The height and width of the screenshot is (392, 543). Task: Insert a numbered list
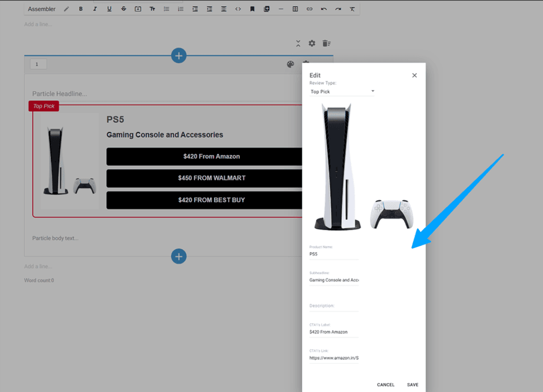tap(181, 9)
